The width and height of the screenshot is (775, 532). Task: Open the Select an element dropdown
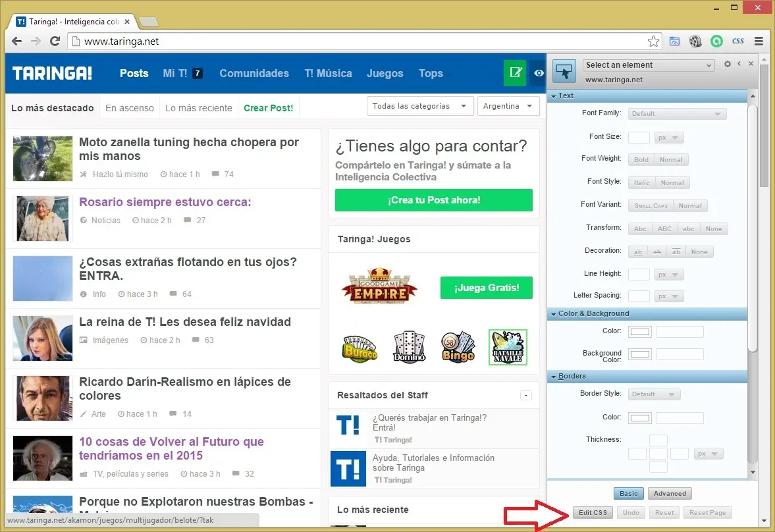(x=649, y=65)
